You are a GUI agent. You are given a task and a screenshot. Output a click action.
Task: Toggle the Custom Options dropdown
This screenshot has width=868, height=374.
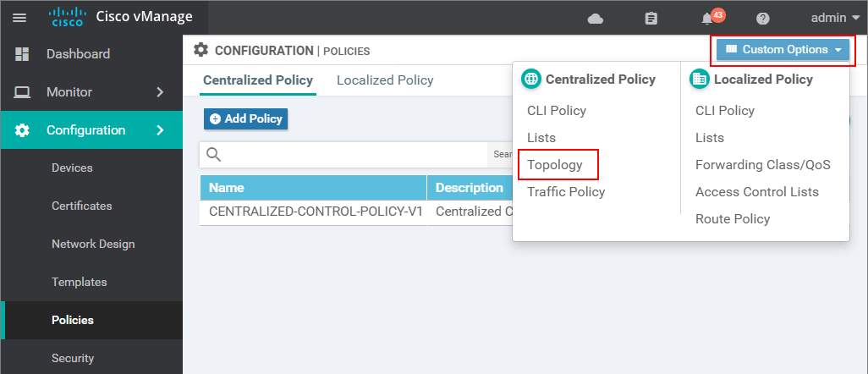coord(783,50)
